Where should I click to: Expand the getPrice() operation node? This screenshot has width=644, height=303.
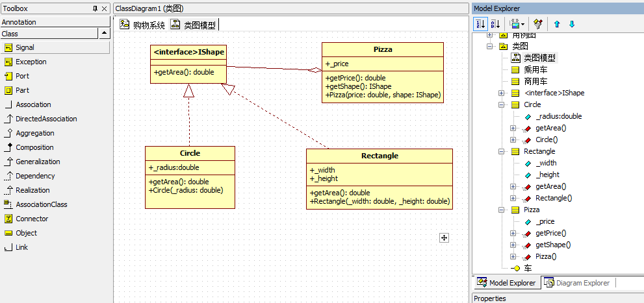(x=513, y=234)
